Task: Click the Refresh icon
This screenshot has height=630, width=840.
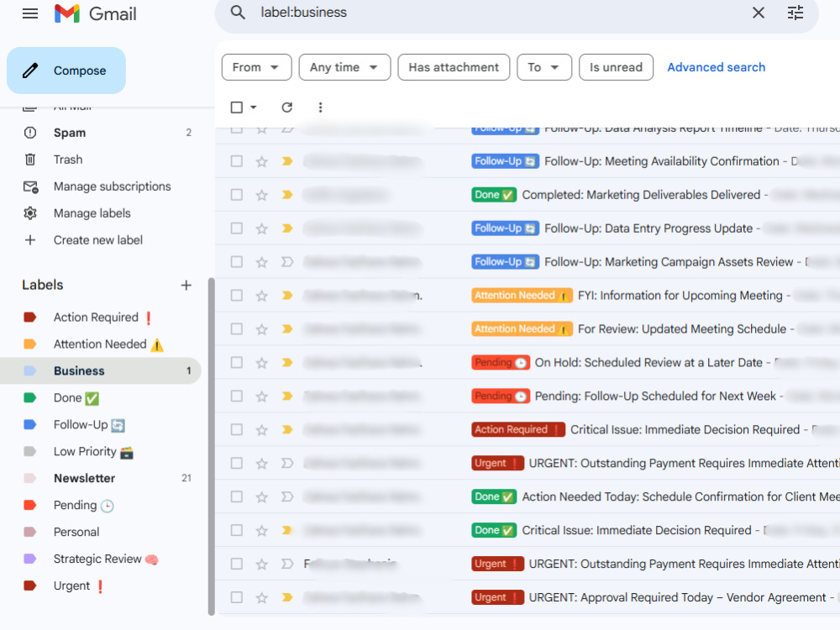Action: [x=287, y=108]
